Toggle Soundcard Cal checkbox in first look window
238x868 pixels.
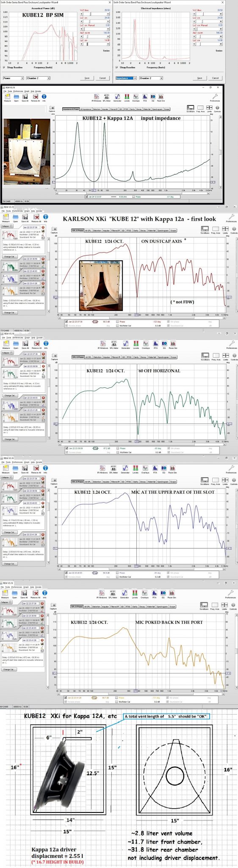[168, 325]
